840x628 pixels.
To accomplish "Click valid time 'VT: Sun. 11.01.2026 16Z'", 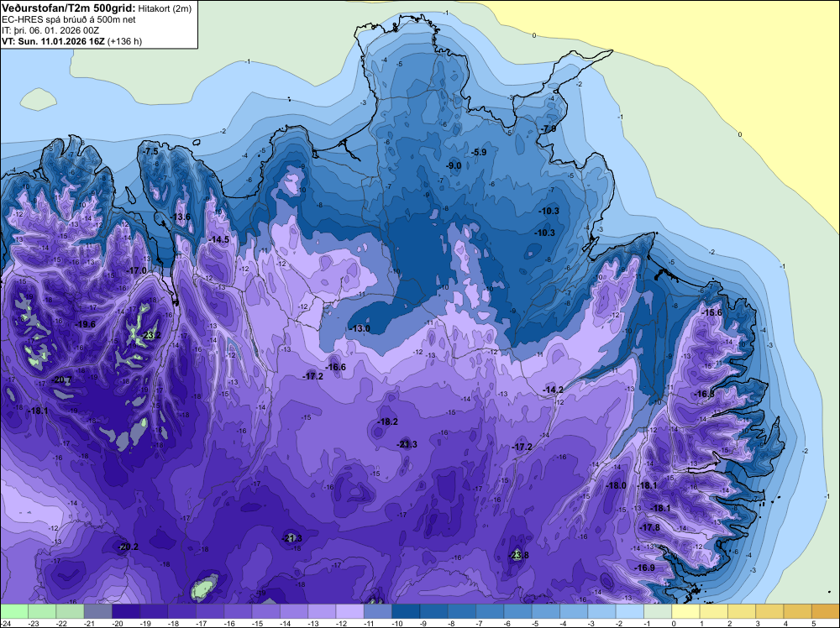I will pyautogui.click(x=54, y=41).
